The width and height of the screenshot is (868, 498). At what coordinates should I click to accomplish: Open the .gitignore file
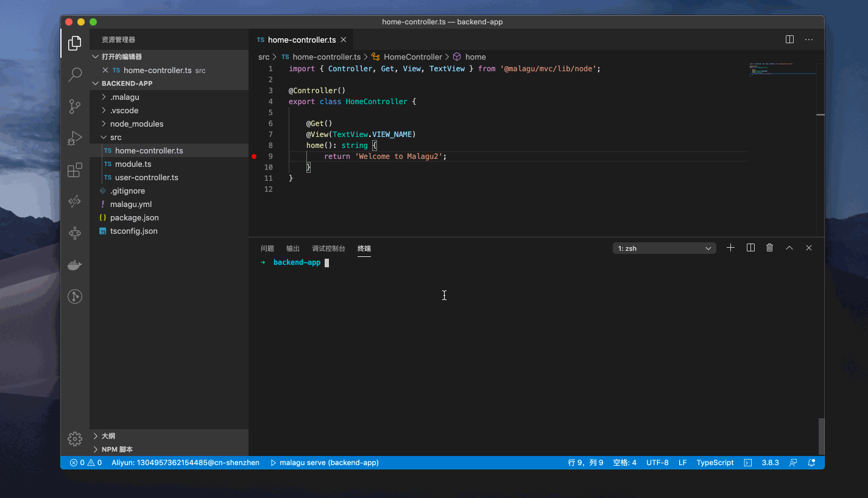169,191
